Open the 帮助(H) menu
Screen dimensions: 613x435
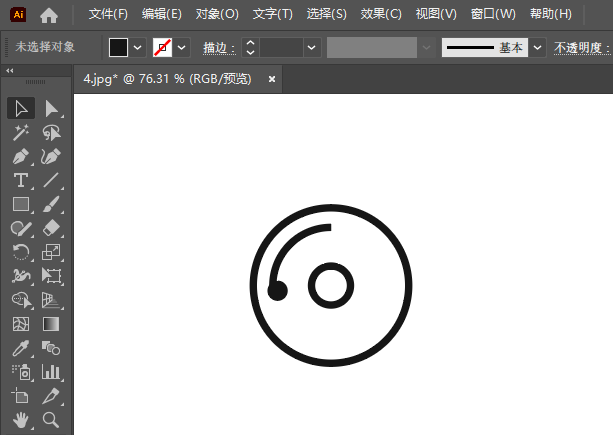(551, 14)
